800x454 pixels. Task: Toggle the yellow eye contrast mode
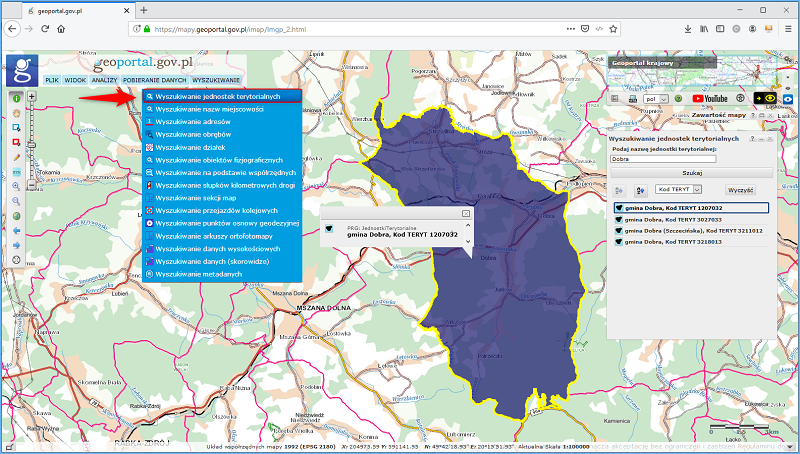[769, 99]
